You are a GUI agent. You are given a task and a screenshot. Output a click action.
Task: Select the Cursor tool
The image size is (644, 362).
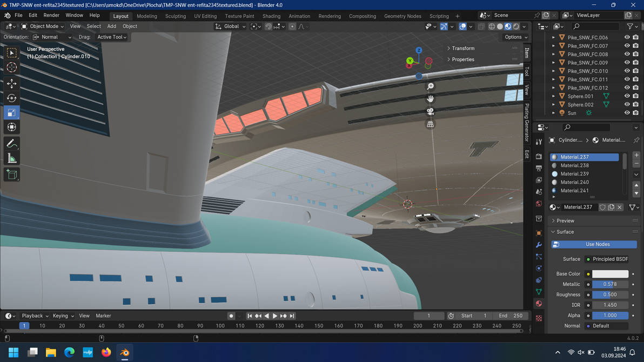11,67
